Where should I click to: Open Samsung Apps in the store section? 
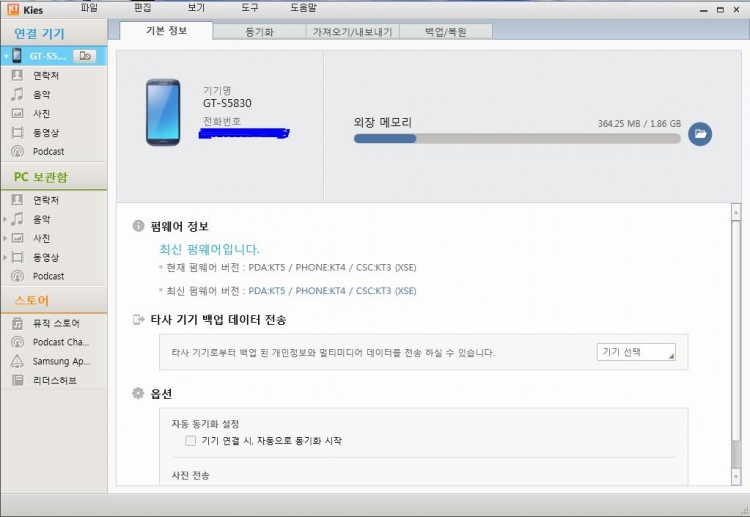[61, 361]
